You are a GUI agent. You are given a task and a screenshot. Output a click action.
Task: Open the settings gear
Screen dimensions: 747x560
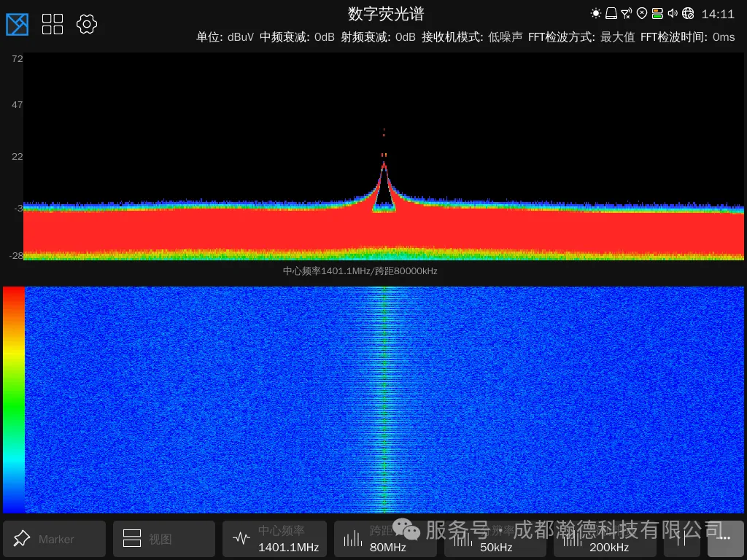click(87, 24)
